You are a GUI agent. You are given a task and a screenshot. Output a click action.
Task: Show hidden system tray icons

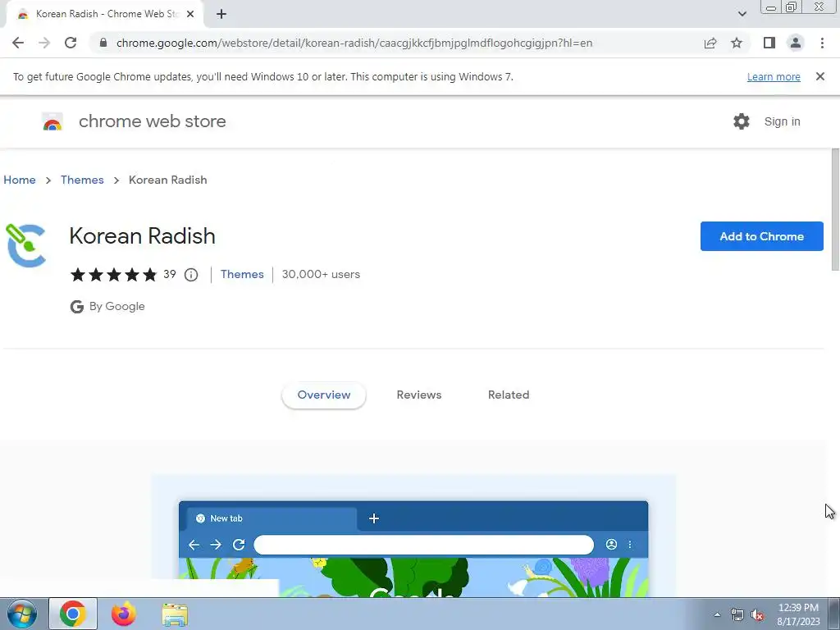coord(717,614)
